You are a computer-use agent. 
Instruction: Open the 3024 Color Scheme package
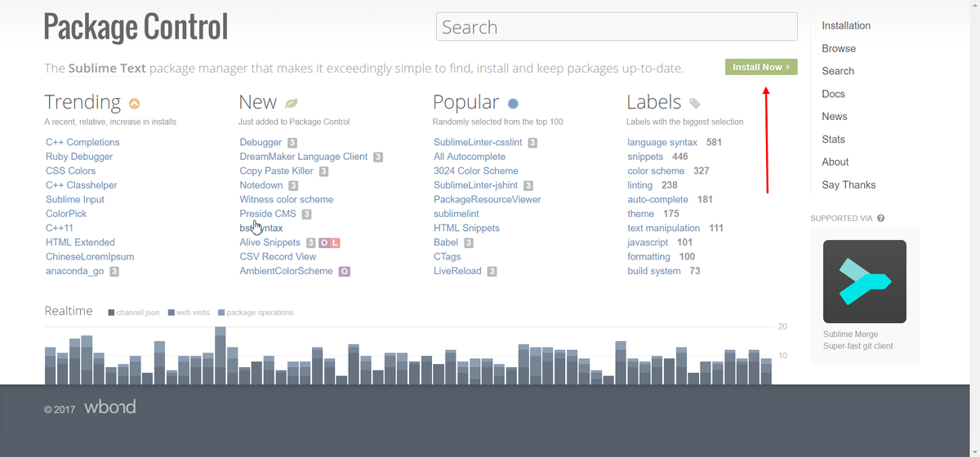[x=476, y=171]
